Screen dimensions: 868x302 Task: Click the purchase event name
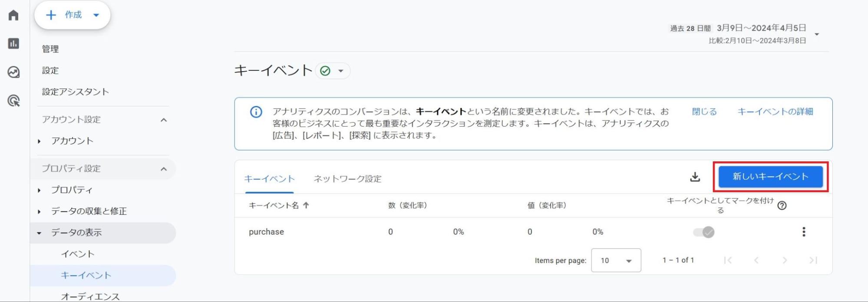coord(266,232)
